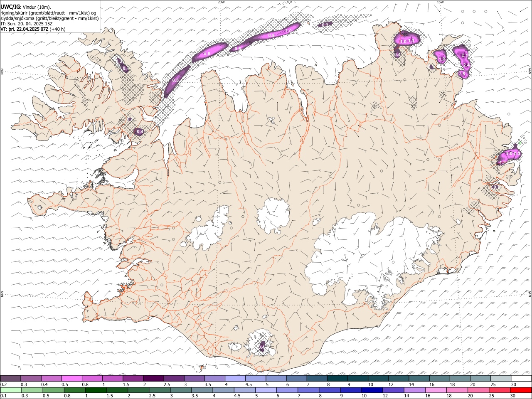Pick the 6 slate-blue swatch, top legend row
532x399 pixels.
click(296, 378)
